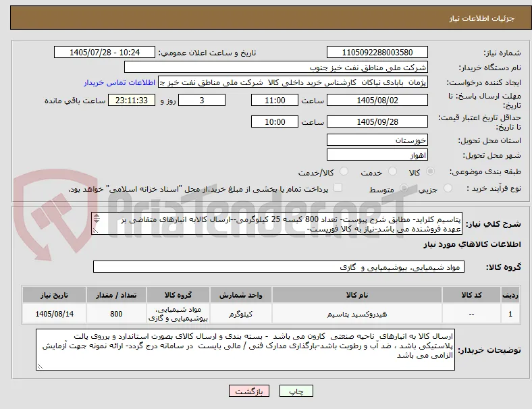Click the need date cell 1405/08/14
This screenshot has width=532, height=409.
(54, 314)
